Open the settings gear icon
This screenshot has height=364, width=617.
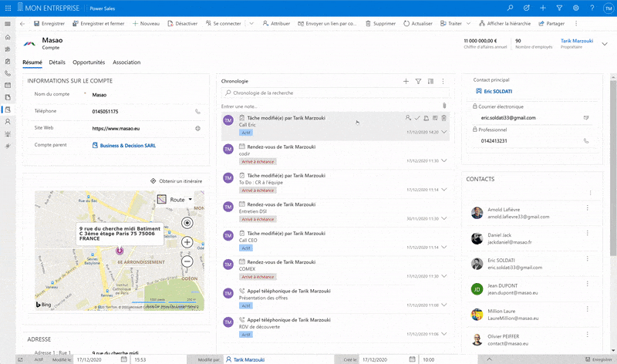tap(575, 8)
